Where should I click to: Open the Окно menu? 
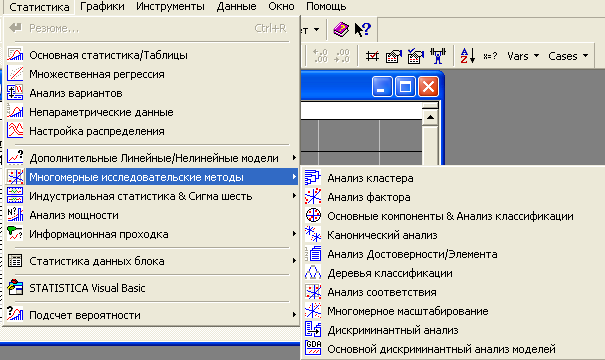tap(281, 7)
